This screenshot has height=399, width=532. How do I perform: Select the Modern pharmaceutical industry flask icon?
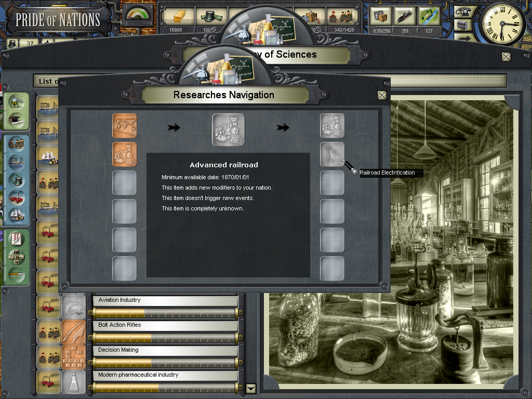[x=73, y=381]
